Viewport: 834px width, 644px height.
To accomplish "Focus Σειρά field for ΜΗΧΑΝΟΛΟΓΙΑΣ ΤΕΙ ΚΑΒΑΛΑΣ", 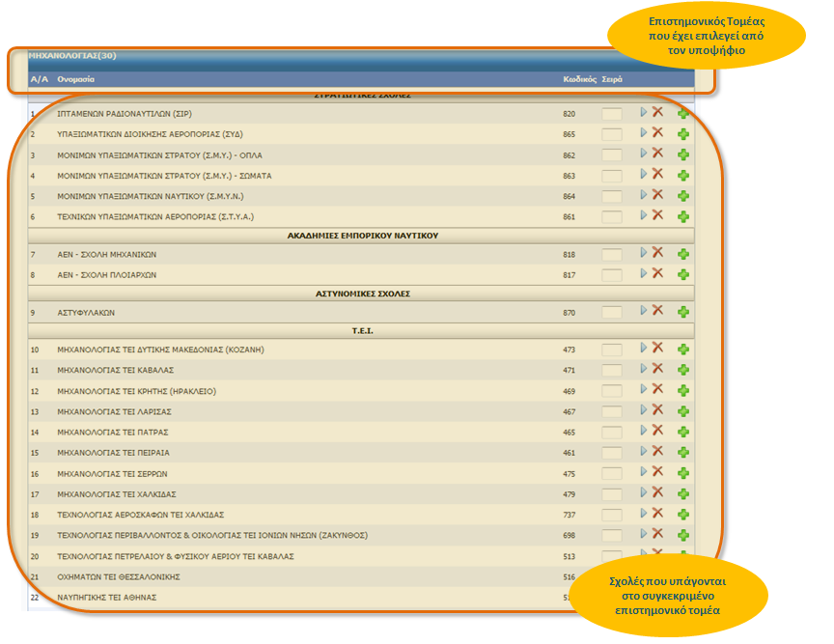I will point(612,371).
